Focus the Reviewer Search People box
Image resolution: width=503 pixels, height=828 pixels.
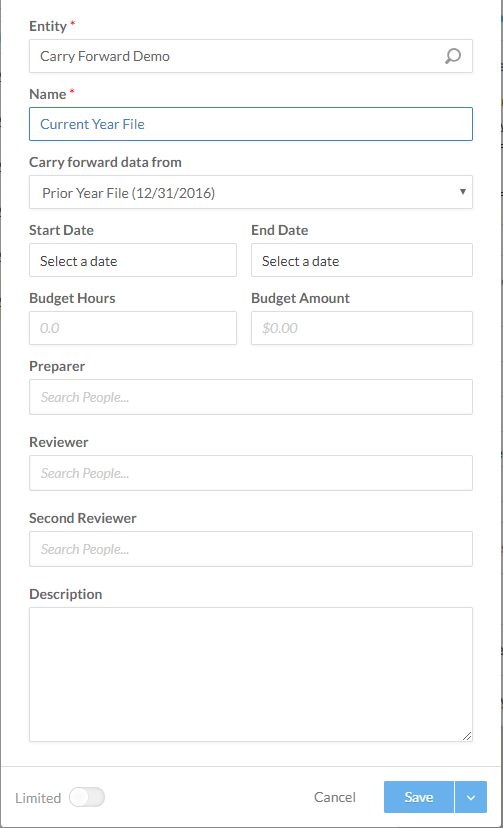[x=251, y=473]
